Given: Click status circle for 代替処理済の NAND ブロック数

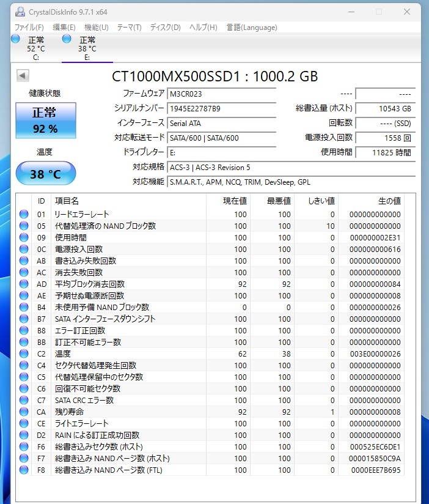Looking at the screenshot, I should [24, 226].
